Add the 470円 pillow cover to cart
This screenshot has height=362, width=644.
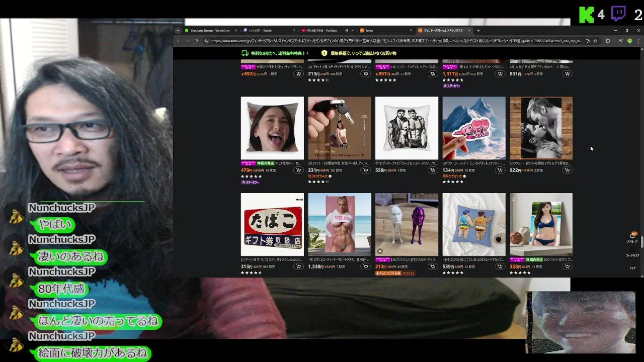pos(298,170)
